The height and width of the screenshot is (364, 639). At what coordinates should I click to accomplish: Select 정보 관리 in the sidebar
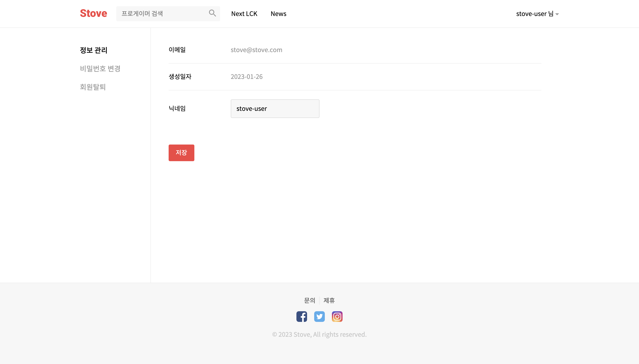point(94,50)
